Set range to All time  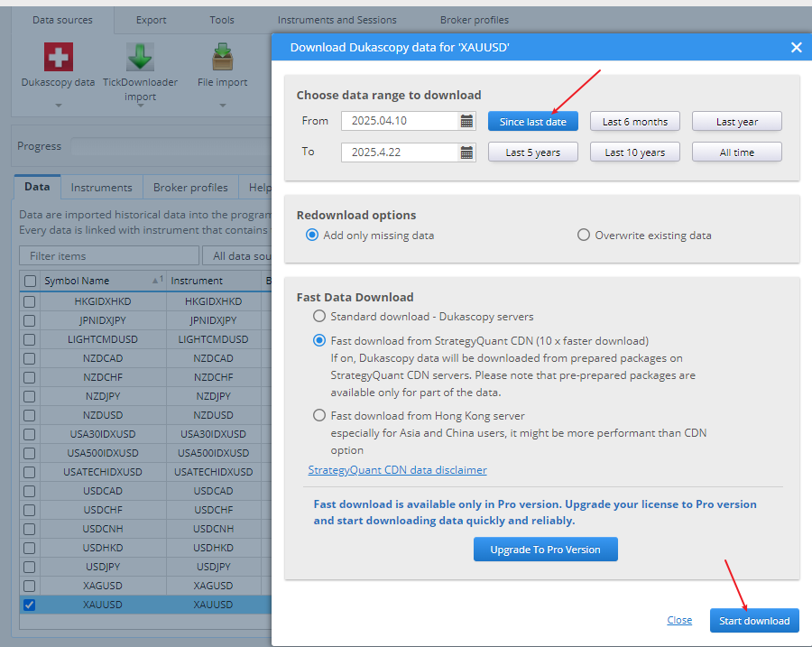[x=737, y=153]
